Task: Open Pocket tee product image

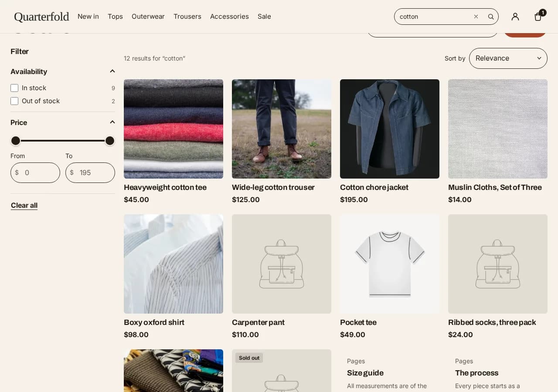Action: (390, 264)
